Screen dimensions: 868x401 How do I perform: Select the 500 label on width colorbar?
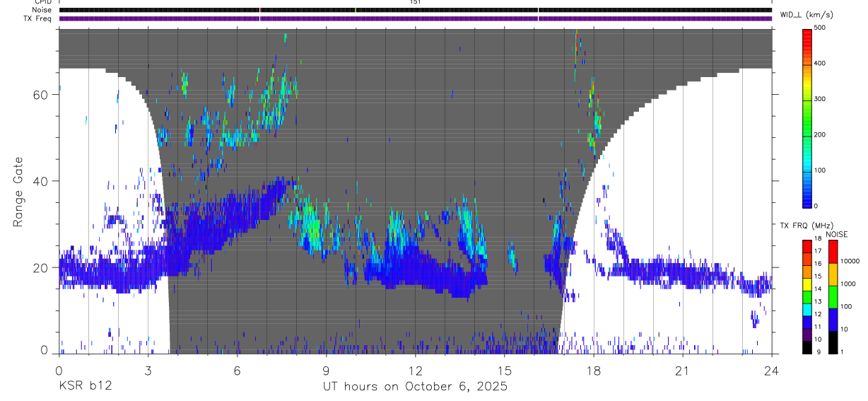pos(820,28)
